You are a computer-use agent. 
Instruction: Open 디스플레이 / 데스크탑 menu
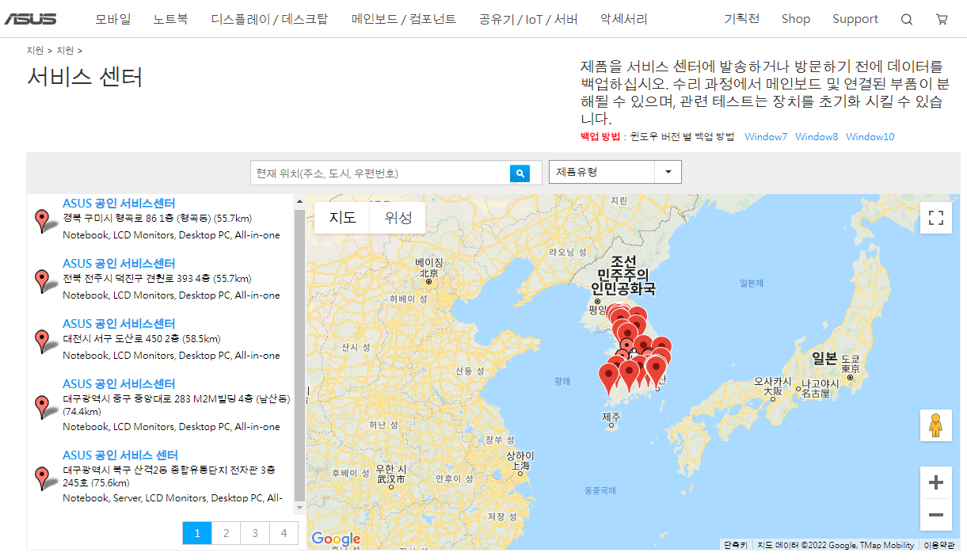269,19
